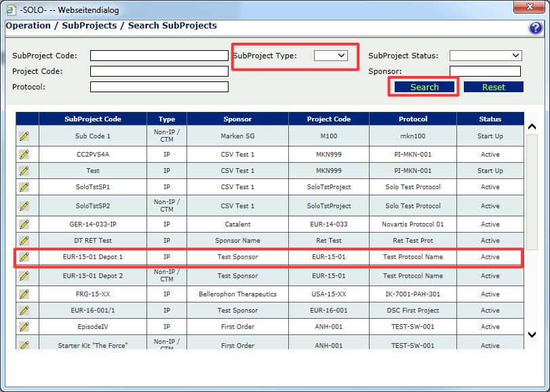The height and width of the screenshot is (392, 550).
Task: Click the SubProject Code column header
Action: [93, 119]
